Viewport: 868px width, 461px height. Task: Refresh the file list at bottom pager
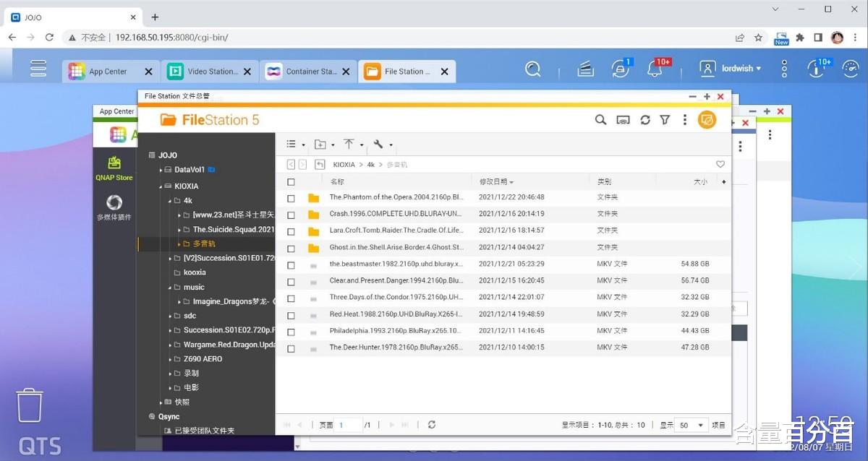tap(432, 425)
